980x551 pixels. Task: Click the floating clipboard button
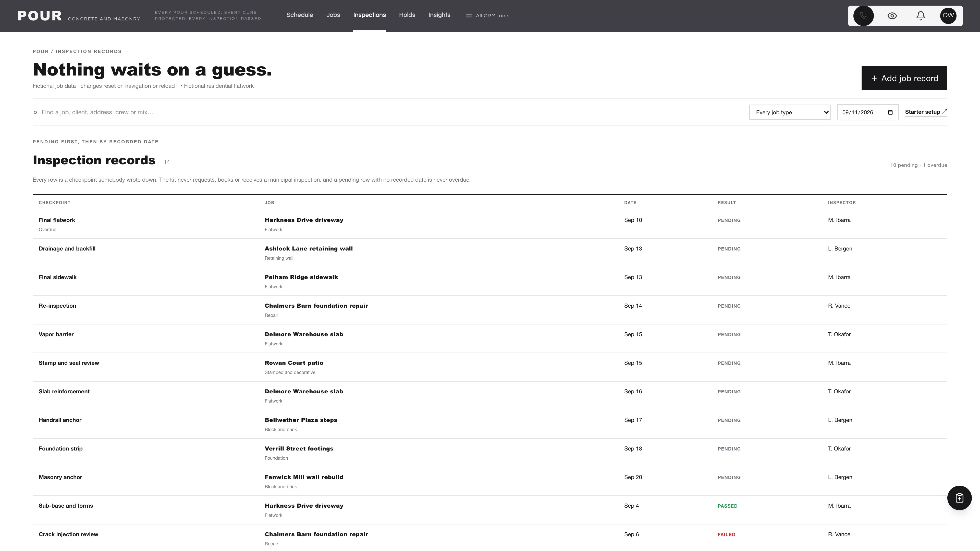coord(959,498)
